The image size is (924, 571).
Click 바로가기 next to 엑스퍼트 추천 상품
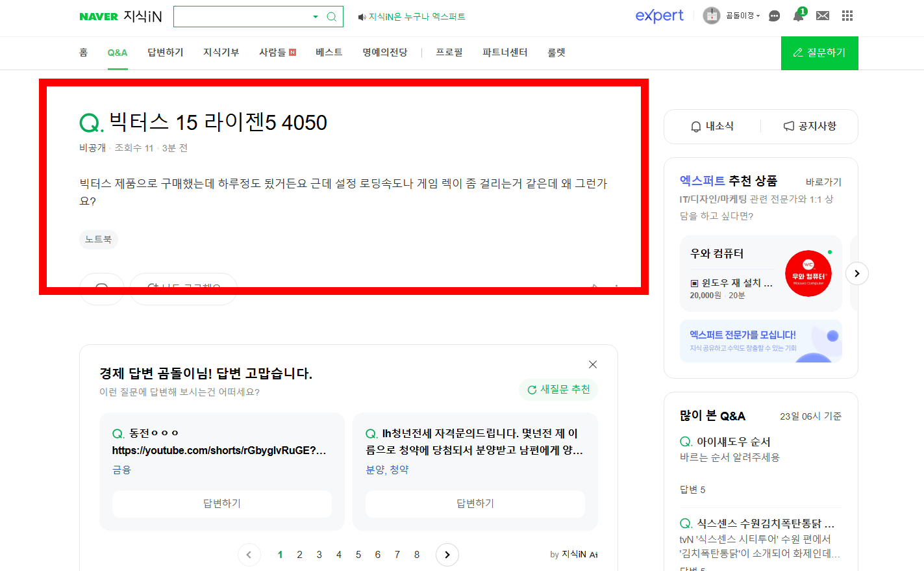point(823,182)
